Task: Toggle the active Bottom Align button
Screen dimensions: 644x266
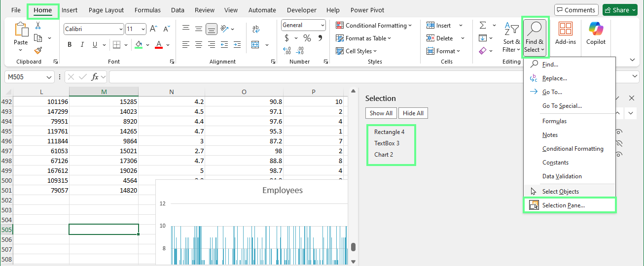Action: [212, 29]
